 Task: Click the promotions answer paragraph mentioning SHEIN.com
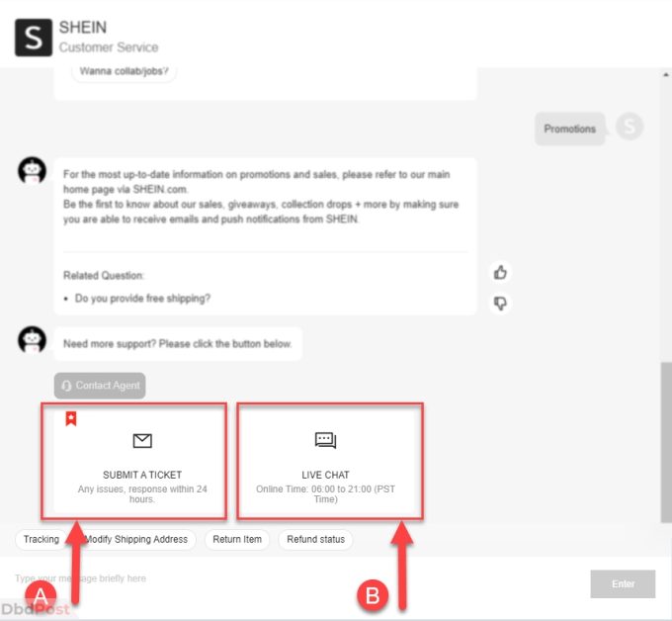click(x=261, y=197)
